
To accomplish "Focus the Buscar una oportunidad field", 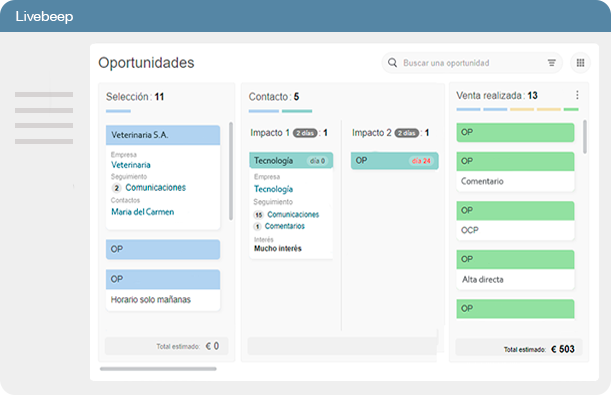I will coord(472,63).
